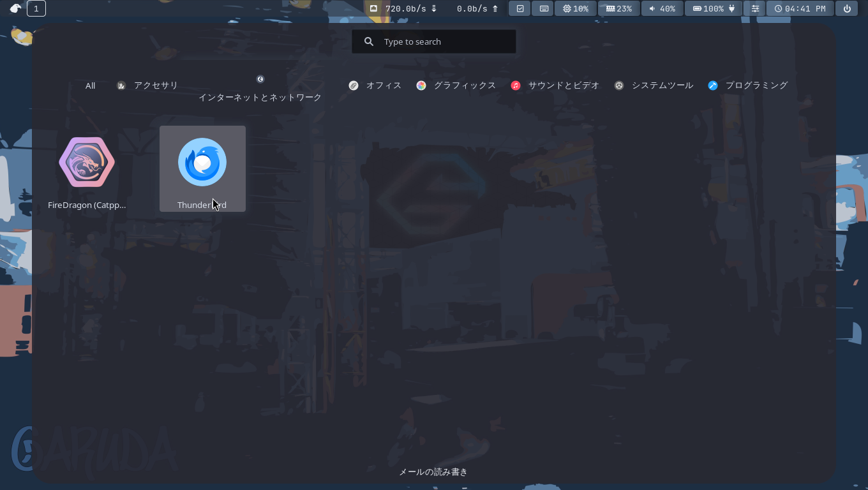868x490 pixels.
Task: Click the clock showing 04:41 PM
Action: [x=800, y=8]
